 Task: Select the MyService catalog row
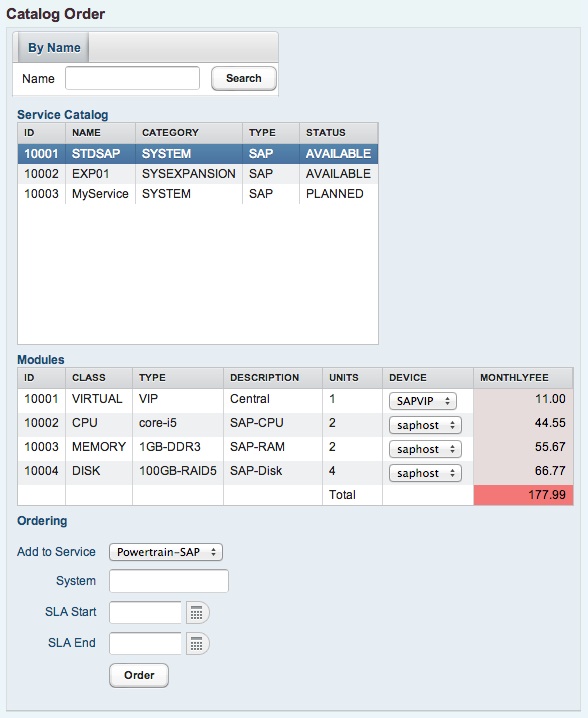tap(198, 194)
